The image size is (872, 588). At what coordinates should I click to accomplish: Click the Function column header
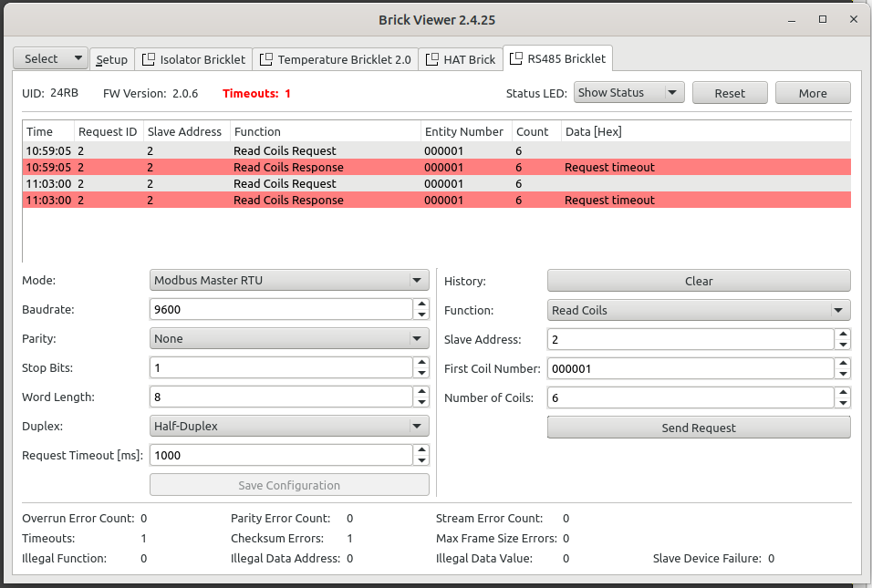coord(326,131)
